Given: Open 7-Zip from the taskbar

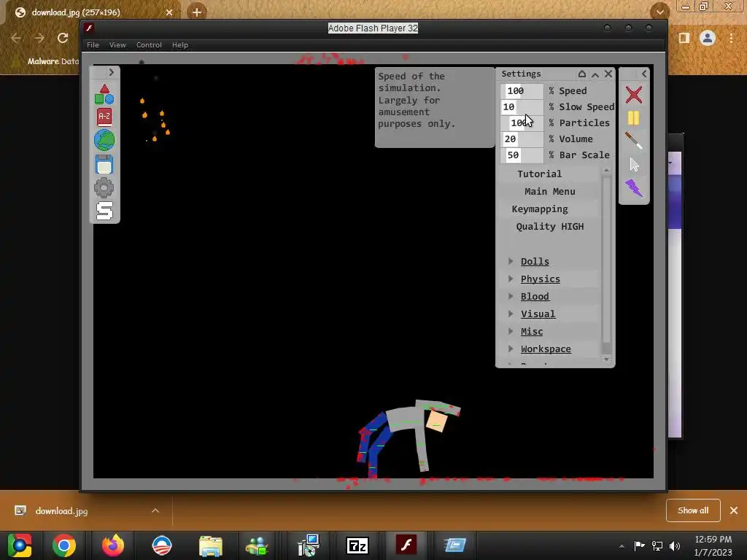Looking at the screenshot, I should tap(357, 545).
